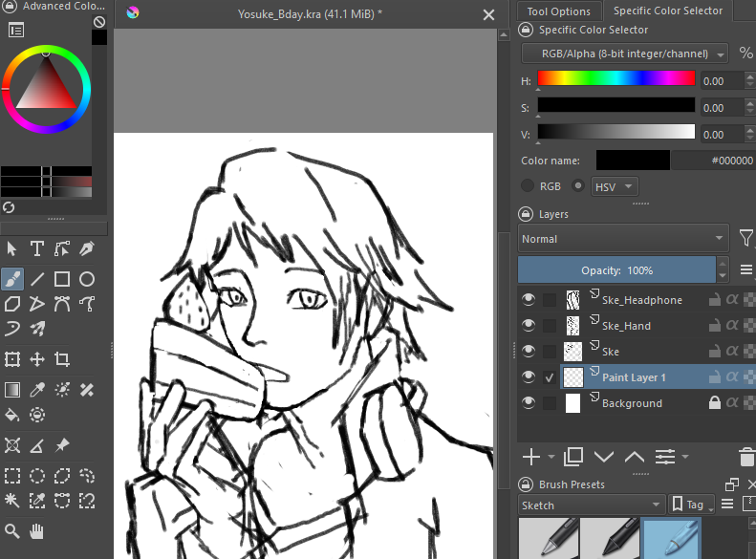Viewport: 756px width, 559px height.
Task: Select the Colorize Mask tool
Action: click(x=62, y=390)
